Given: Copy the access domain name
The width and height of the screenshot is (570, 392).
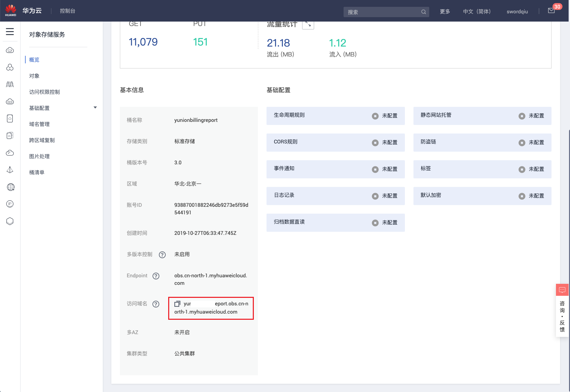Looking at the screenshot, I should pos(177,304).
